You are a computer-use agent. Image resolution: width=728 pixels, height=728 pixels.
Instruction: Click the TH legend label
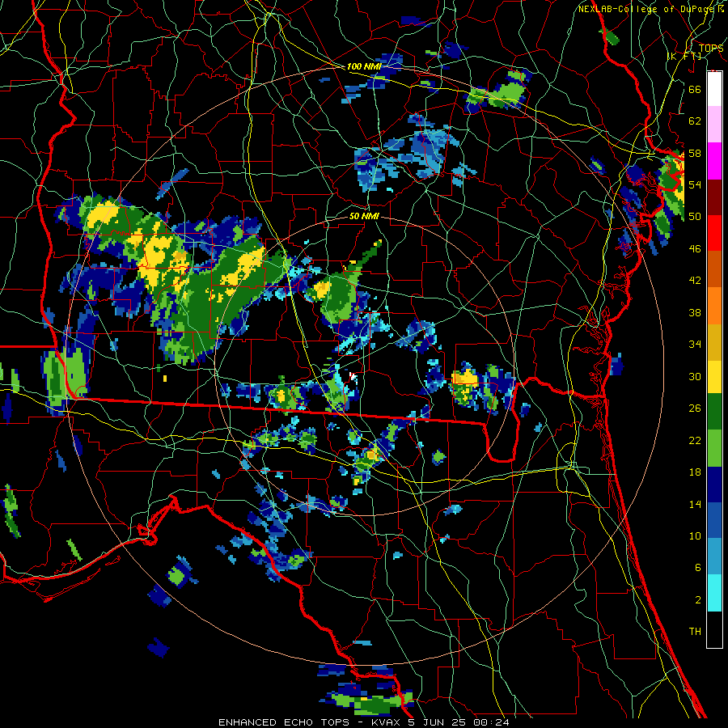click(x=695, y=632)
